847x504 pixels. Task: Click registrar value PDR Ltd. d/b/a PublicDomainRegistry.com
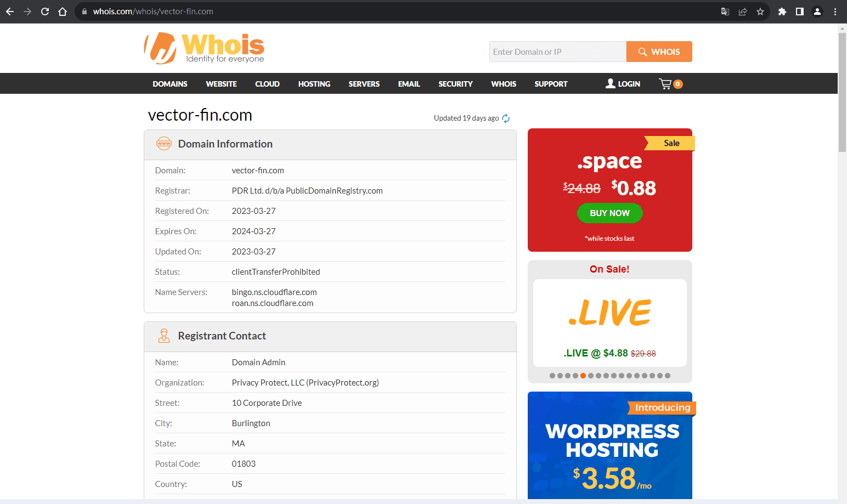pyautogui.click(x=307, y=191)
